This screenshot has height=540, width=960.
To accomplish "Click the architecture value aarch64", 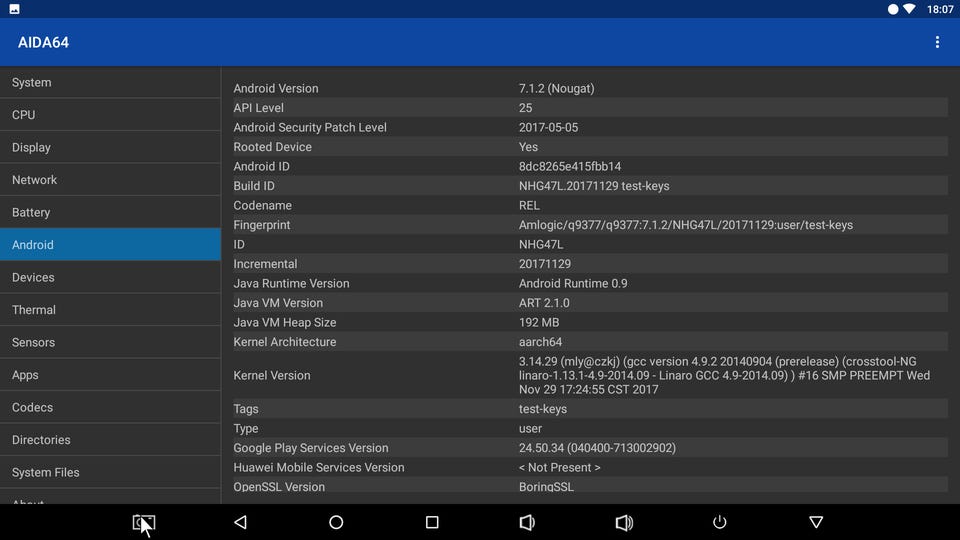I will pyautogui.click(x=540, y=342).
